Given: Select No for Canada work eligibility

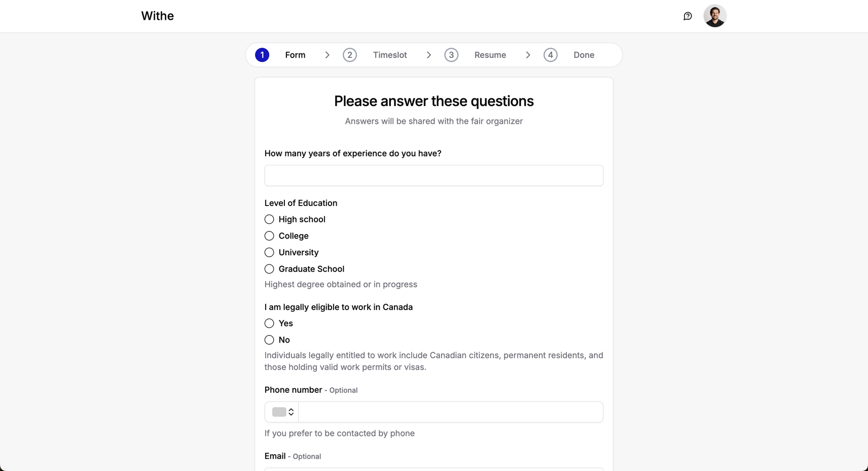Looking at the screenshot, I should (269, 340).
